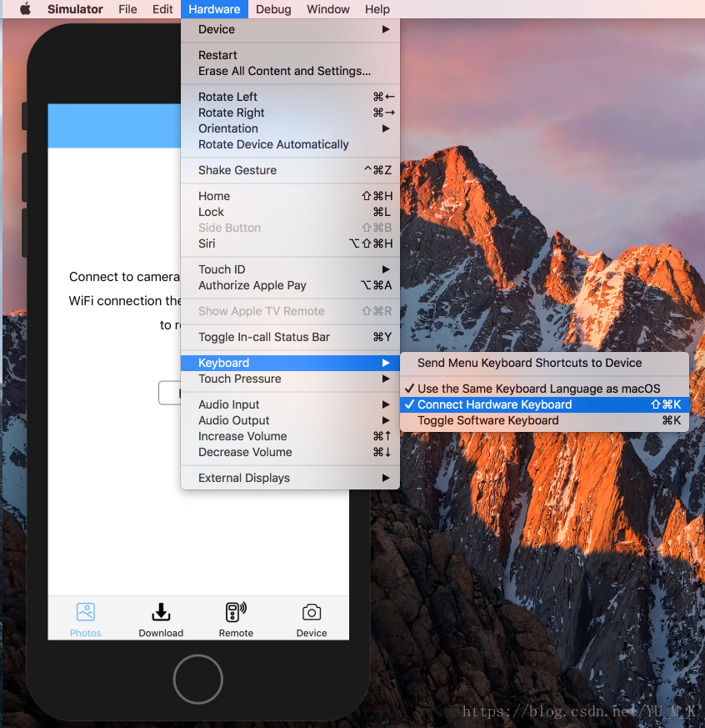Open the Window menu
Screen dimensions: 705x728
(x=328, y=9)
